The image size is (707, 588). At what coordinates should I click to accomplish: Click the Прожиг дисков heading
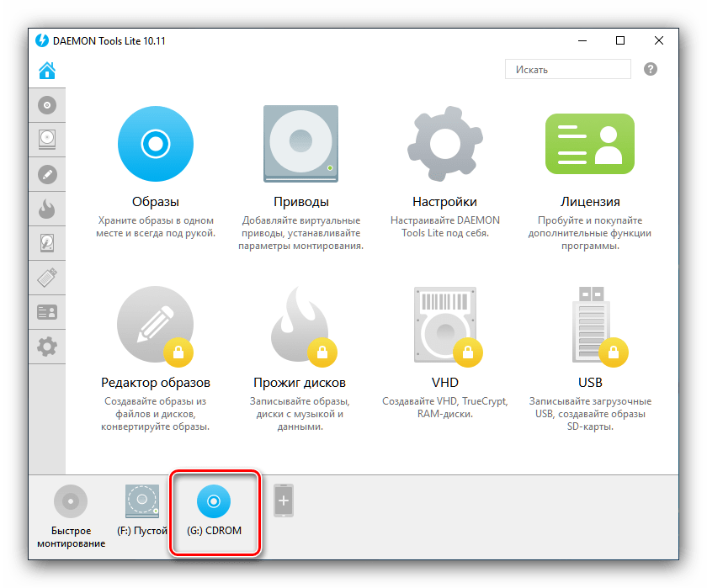coord(300,383)
